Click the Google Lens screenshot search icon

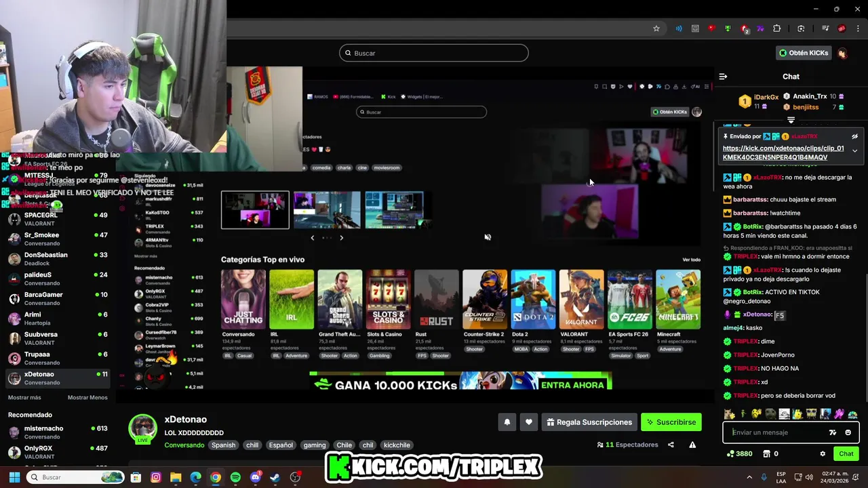(801, 28)
